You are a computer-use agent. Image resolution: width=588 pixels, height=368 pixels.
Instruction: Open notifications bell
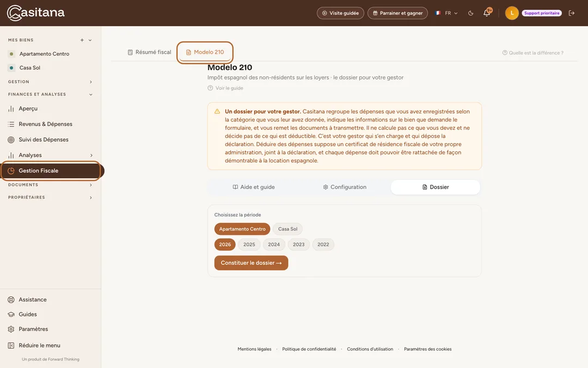487,13
